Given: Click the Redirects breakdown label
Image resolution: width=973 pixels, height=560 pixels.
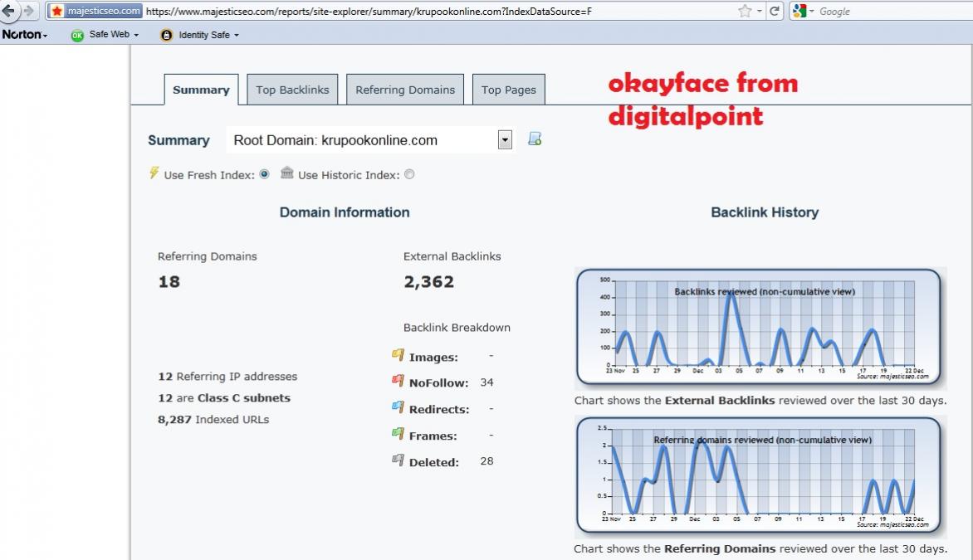Looking at the screenshot, I should (438, 409).
